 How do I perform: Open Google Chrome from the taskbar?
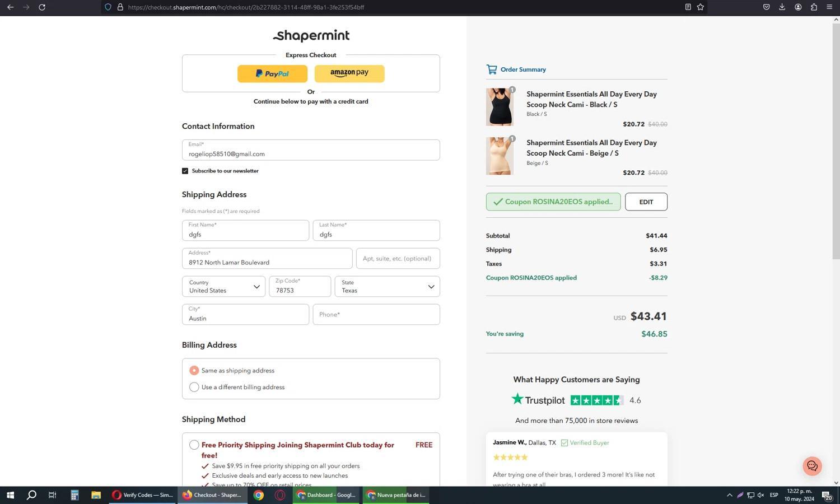pyautogui.click(x=258, y=495)
